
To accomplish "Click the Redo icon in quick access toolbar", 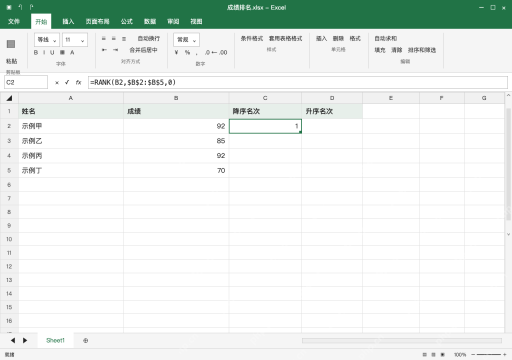I will click(x=31, y=7).
